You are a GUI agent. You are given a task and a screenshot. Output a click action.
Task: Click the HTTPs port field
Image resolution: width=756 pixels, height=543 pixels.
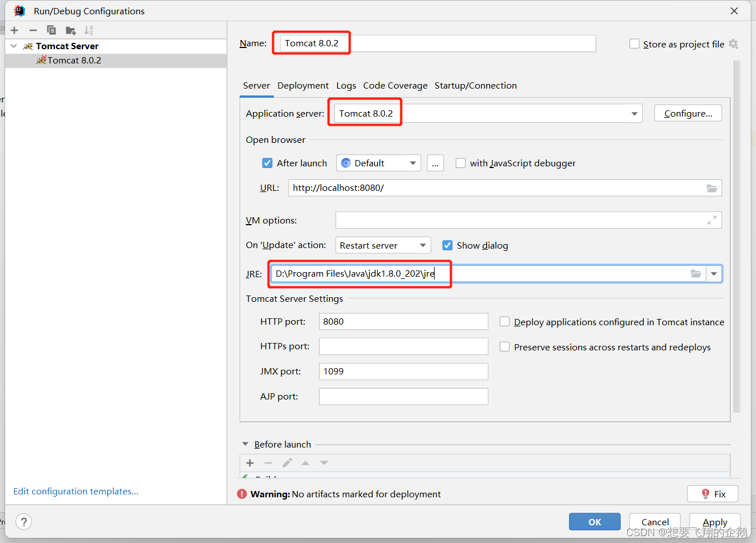tap(404, 347)
